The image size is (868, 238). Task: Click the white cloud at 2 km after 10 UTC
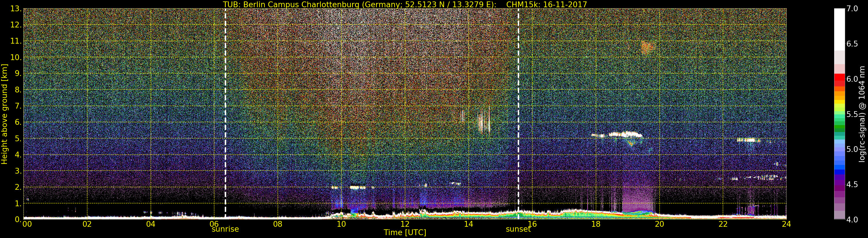point(357,187)
